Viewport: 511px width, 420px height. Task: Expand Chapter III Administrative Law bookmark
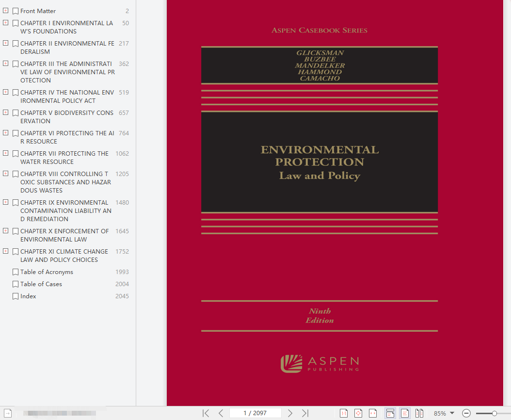[x=5, y=64]
